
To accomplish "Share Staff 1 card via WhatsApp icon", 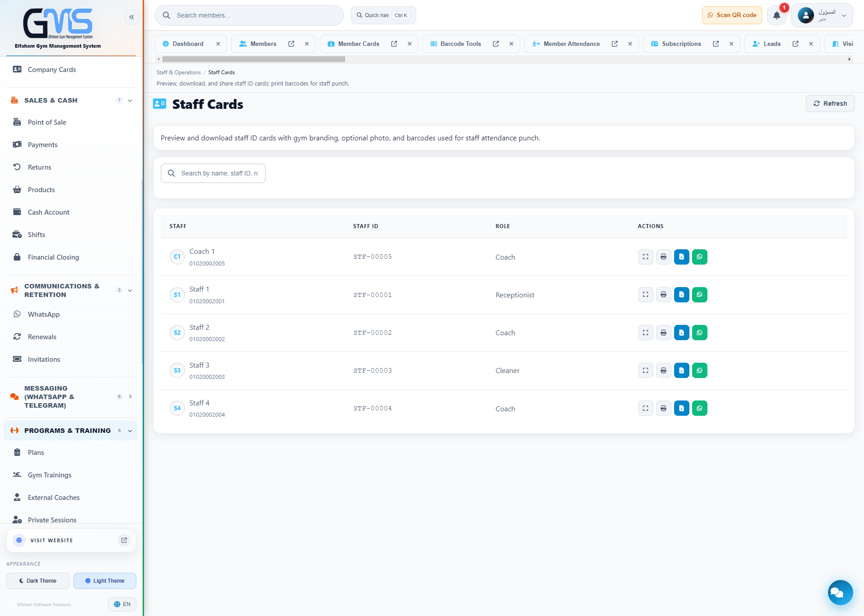I will point(699,295).
